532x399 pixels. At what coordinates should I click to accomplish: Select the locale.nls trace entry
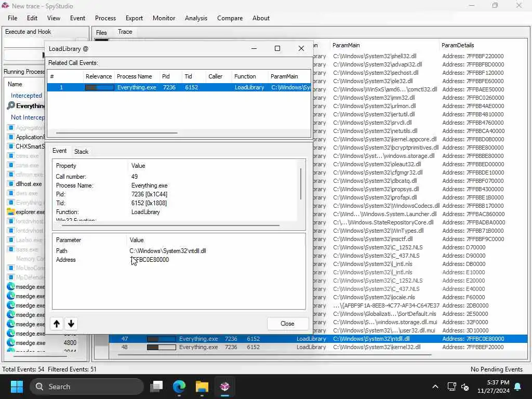(374, 297)
